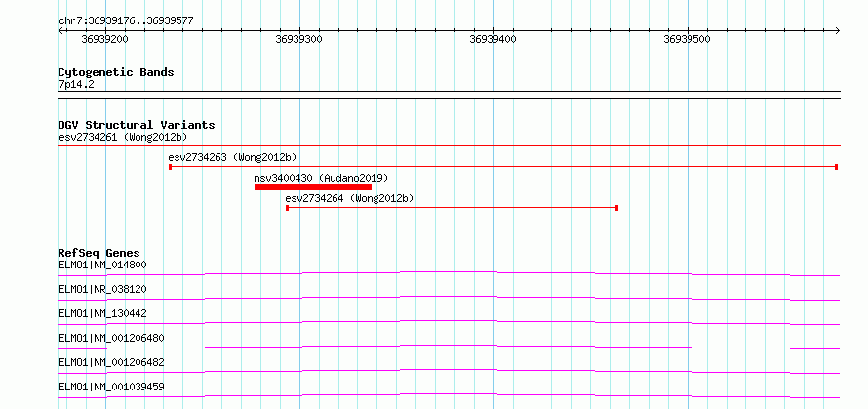Click right end marker of esv2734264

pos(616,208)
